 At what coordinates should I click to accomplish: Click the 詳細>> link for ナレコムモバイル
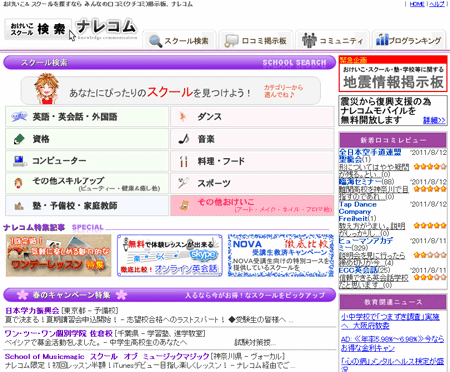click(x=434, y=120)
